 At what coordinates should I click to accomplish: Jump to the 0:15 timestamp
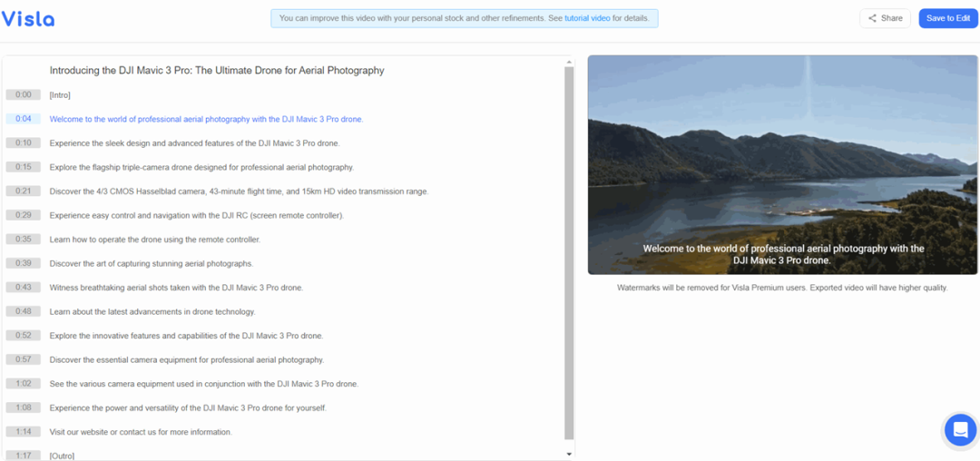tap(23, 167)
